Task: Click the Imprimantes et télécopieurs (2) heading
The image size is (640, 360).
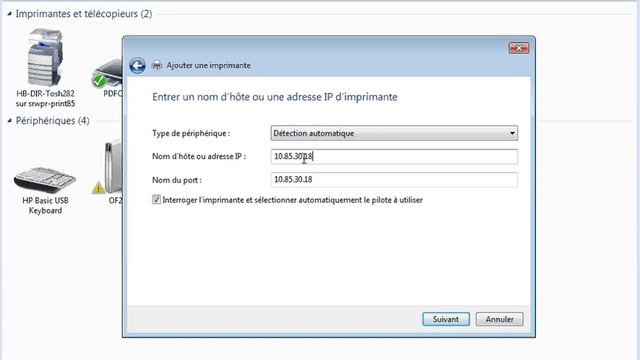Action: coord(84,14)
